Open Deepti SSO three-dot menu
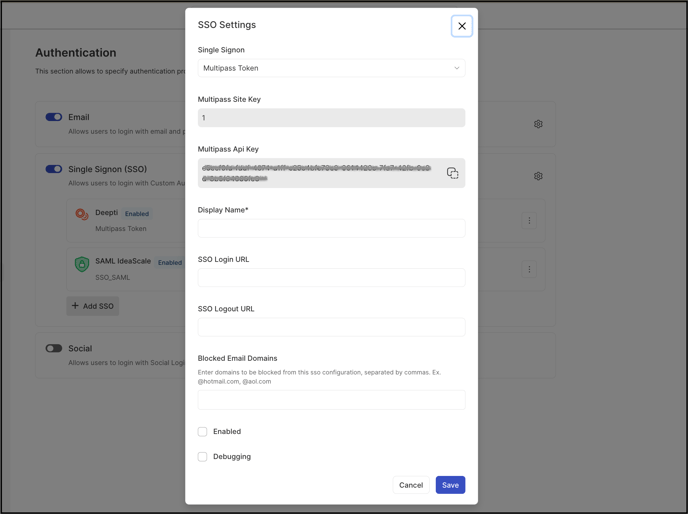 pos(529,220)
